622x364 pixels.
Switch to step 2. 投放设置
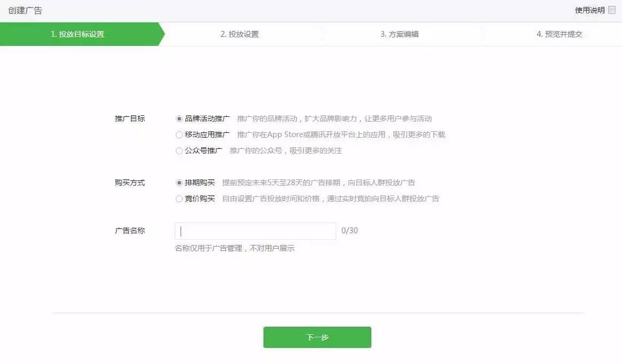coord(239,34)
